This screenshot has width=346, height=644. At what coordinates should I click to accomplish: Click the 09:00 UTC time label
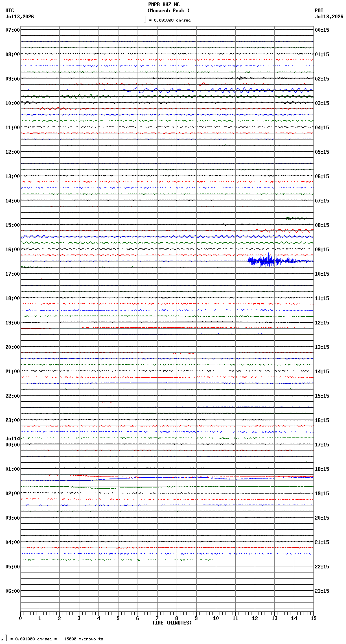(x=13, y=79)
